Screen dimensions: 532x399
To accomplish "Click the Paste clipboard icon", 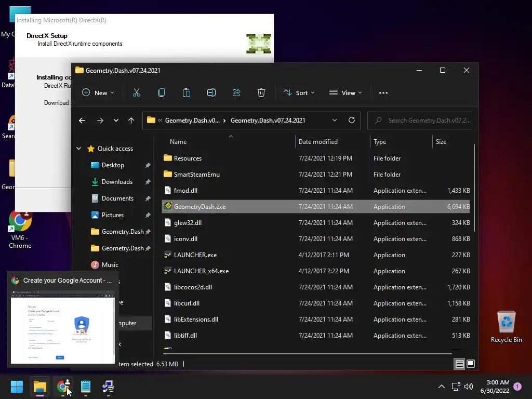I will [x=187, y=92].
